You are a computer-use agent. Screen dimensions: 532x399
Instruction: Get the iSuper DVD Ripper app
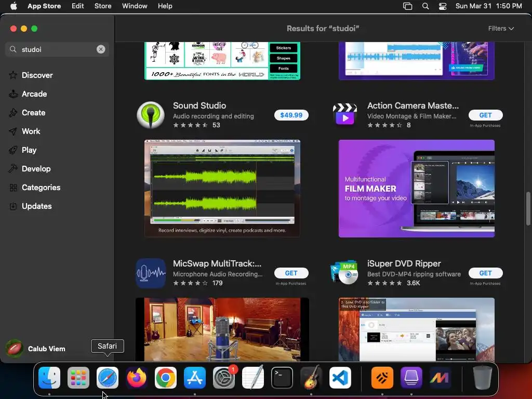(x=486, y=273)
